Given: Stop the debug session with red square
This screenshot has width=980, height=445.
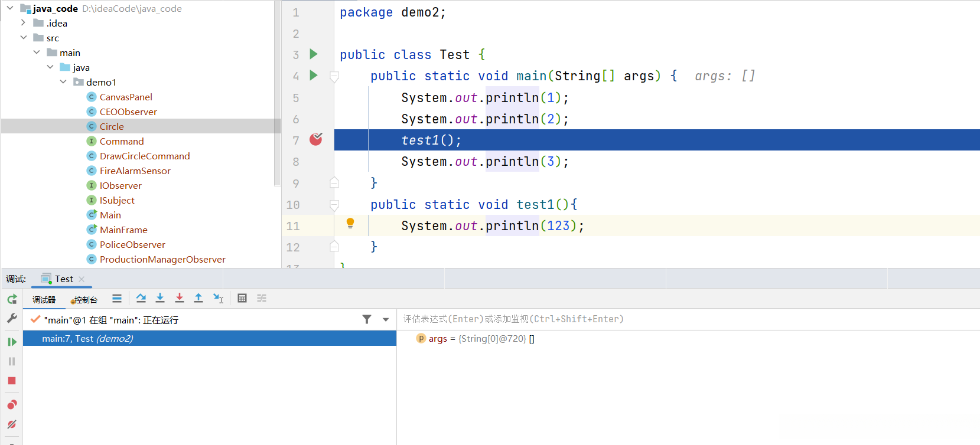Looking at the screenshot, I should pyautogui.click(x=12, y=381).
